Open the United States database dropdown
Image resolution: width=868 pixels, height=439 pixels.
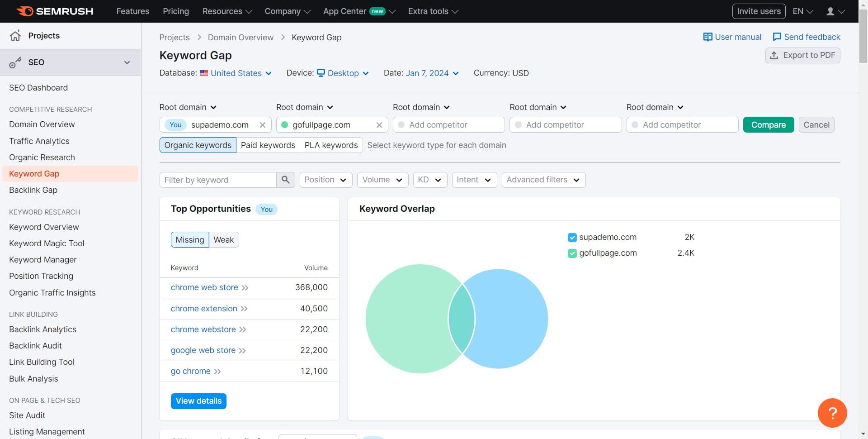click(236, 73)
